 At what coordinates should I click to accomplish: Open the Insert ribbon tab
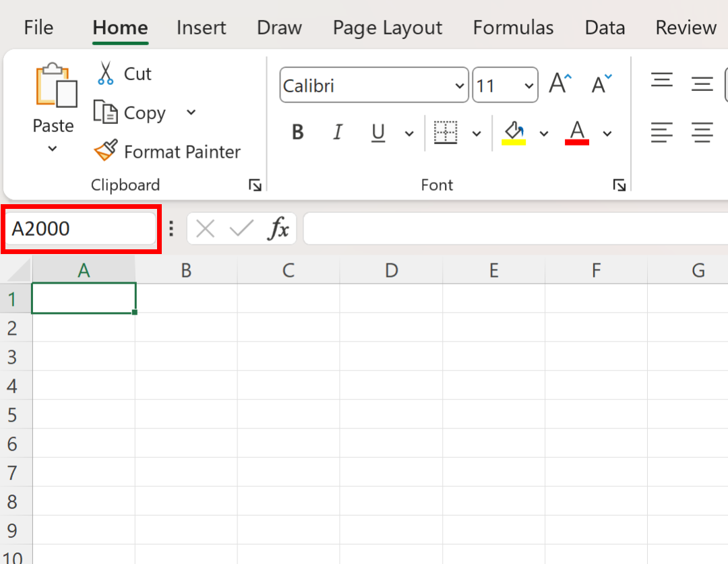[x=201, y=28]
